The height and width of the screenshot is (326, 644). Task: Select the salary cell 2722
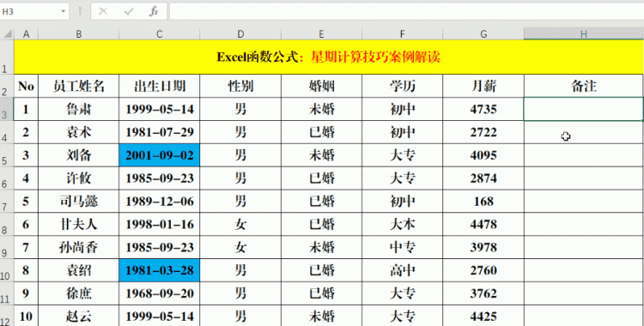pyautogui.click(x=483, y=132)
